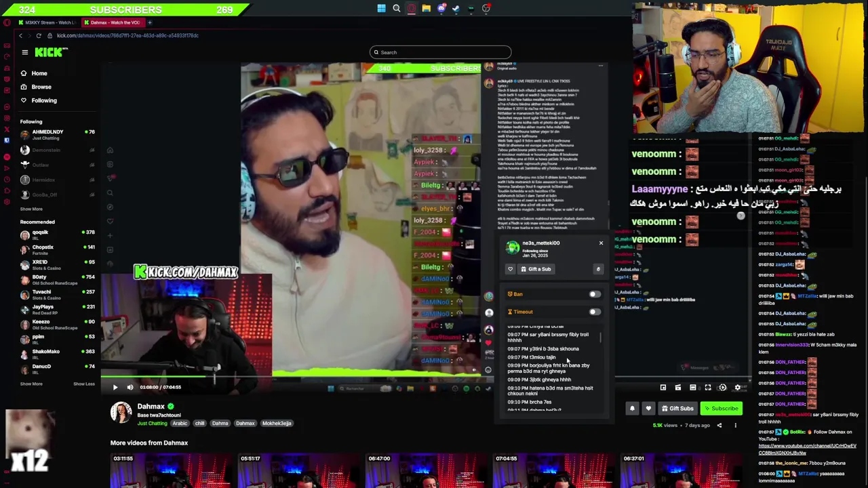Open the player settings gear
This screenshot has width=868, height=488.
(737, 388)
